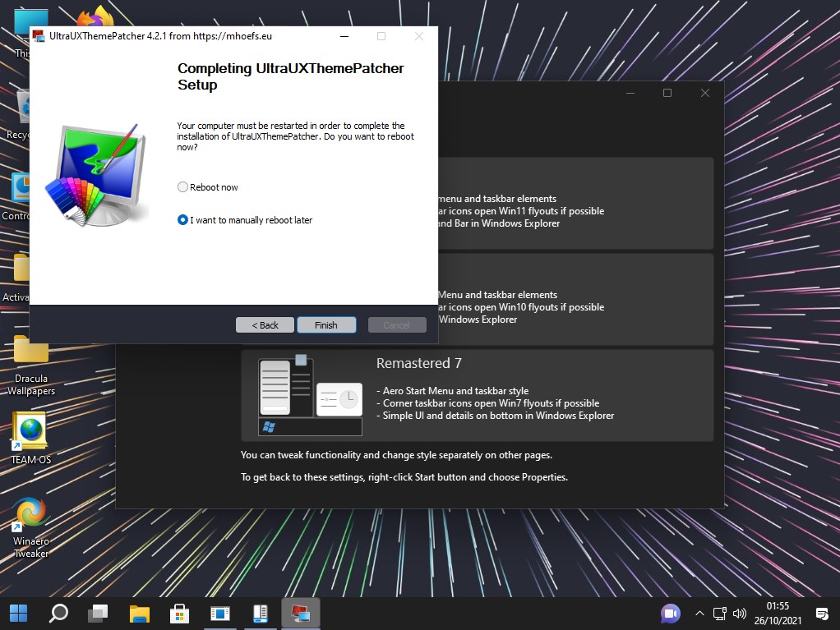This screenshot has width=840, height=630.
Task: Open Windows Start menu on taskbar
Action: point(19,614)
